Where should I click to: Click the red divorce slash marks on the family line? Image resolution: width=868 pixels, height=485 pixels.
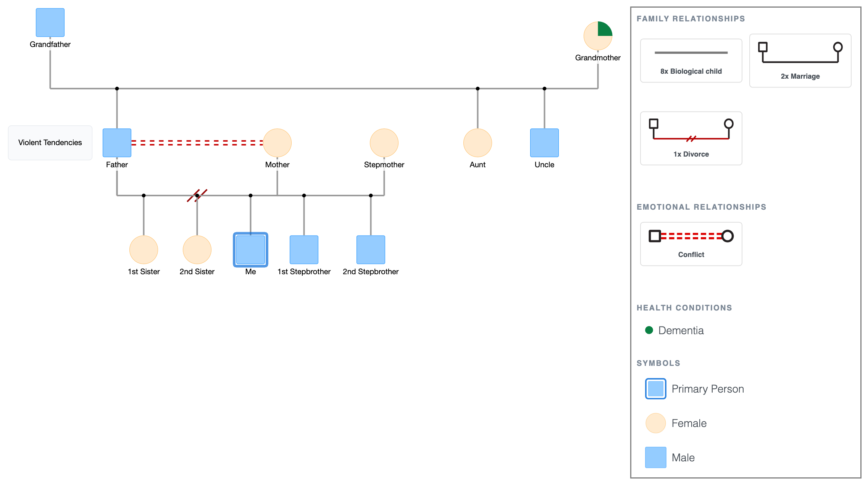tap(197, 195)
